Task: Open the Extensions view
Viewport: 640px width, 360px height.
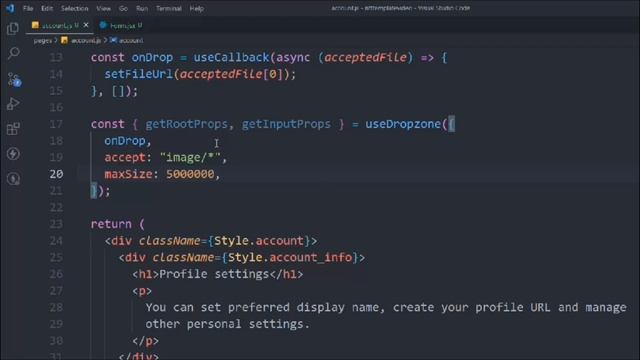Action: (x=13, y=129)
